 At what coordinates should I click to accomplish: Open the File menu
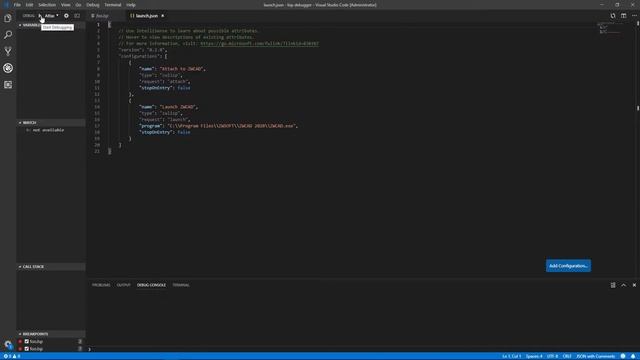coord(17,5)
